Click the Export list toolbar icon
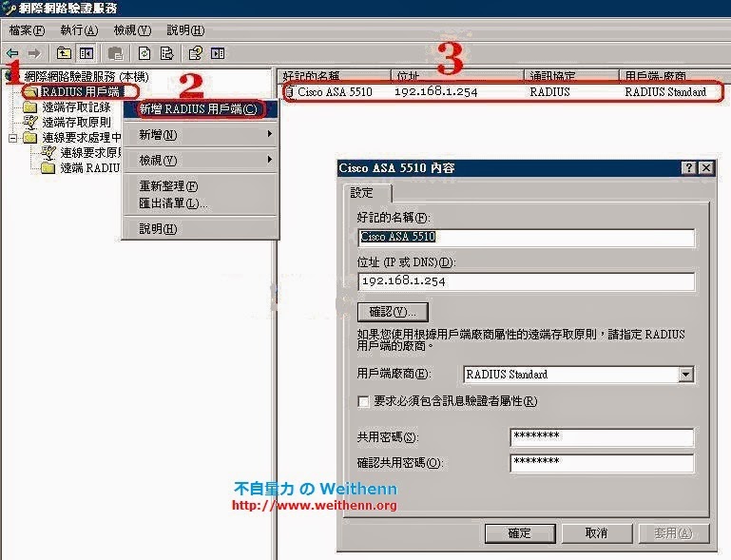Image resolution: width=731 pixels, height=560 pixels. pyautogui.click(x=166, y=53)
